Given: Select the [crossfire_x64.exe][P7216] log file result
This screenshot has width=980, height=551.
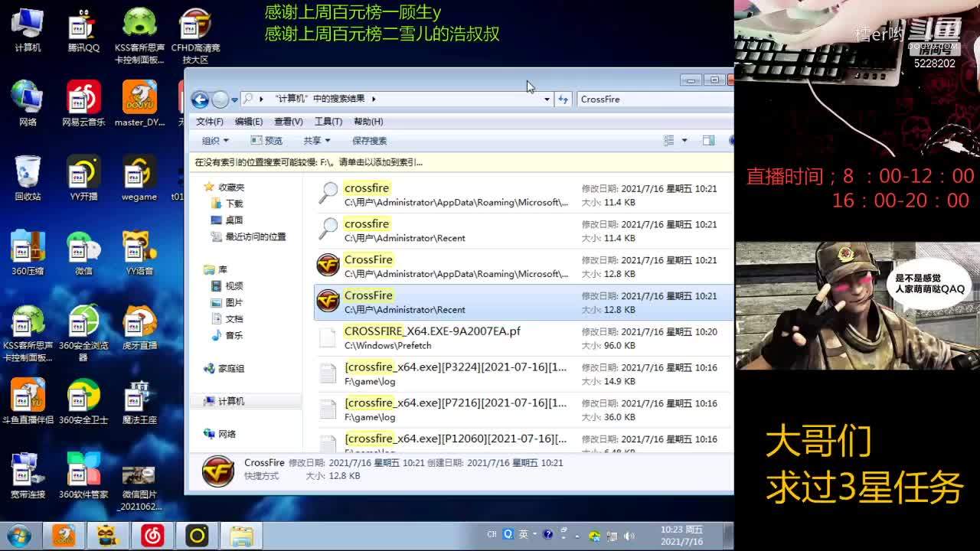Looking at the screenshot, I should pyautogui.click(x=524, y=410).
